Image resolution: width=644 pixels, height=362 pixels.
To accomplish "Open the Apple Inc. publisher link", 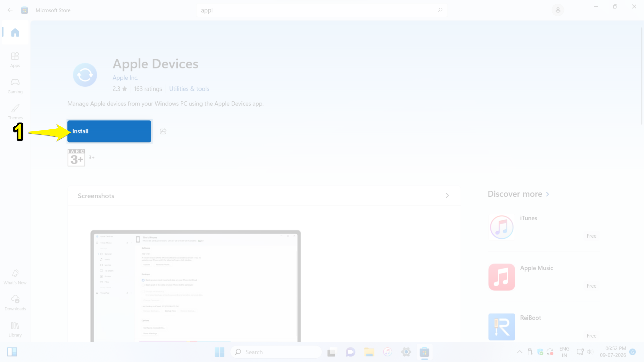I will click(x=125, y=78).
